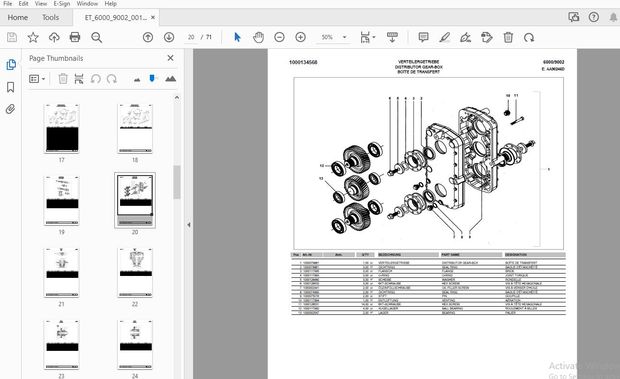Enlarge thumbnails with large mountain icon
The width and height of the screenshot is (620, 379).
(x=170, y=79)
